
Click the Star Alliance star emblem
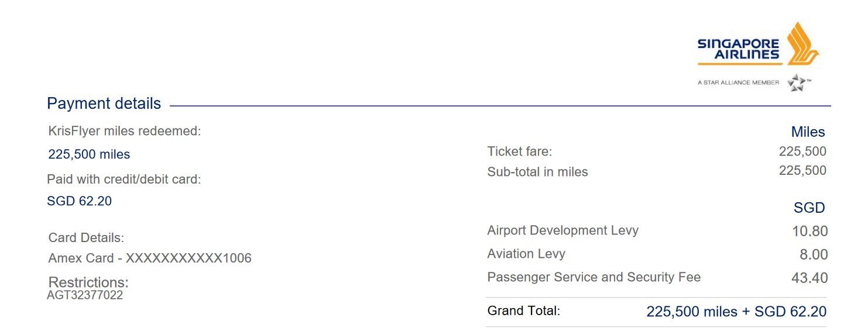tap(798, 83)
